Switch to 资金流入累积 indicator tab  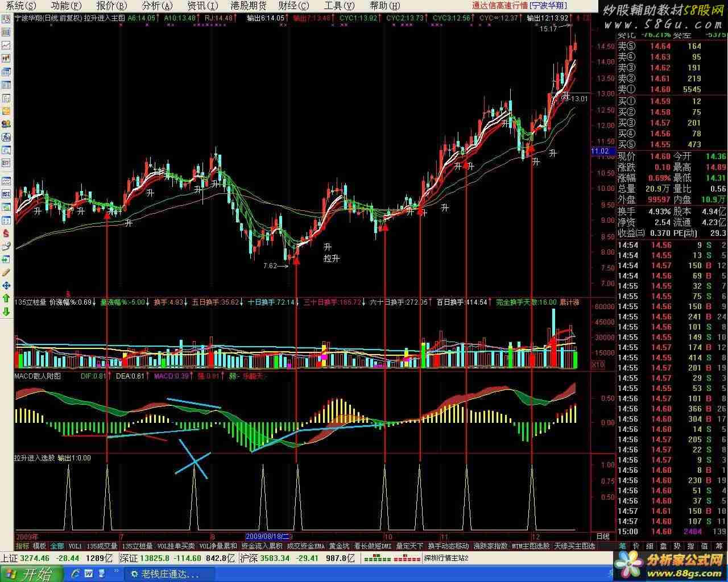click(x=262, y=546)
